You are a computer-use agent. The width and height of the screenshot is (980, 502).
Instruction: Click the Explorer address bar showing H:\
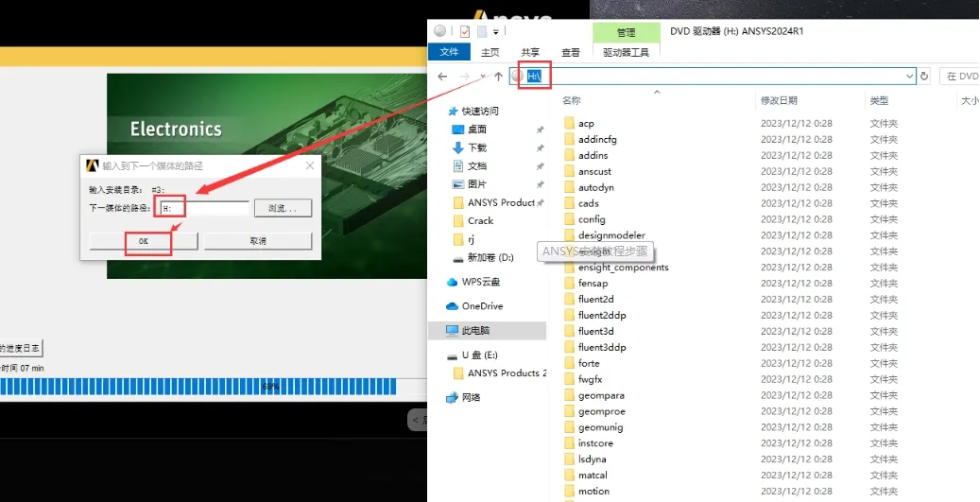click(x=713, y=77)
